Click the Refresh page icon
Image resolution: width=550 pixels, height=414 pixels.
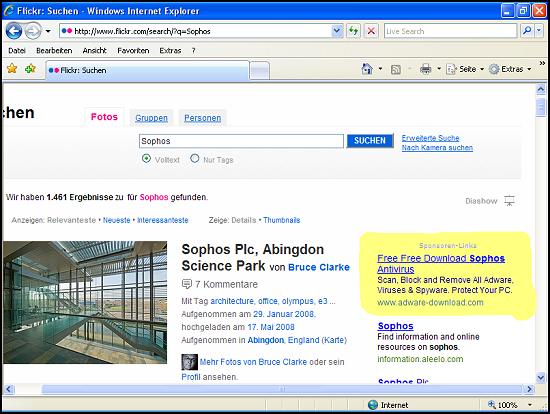coord(354,31)
